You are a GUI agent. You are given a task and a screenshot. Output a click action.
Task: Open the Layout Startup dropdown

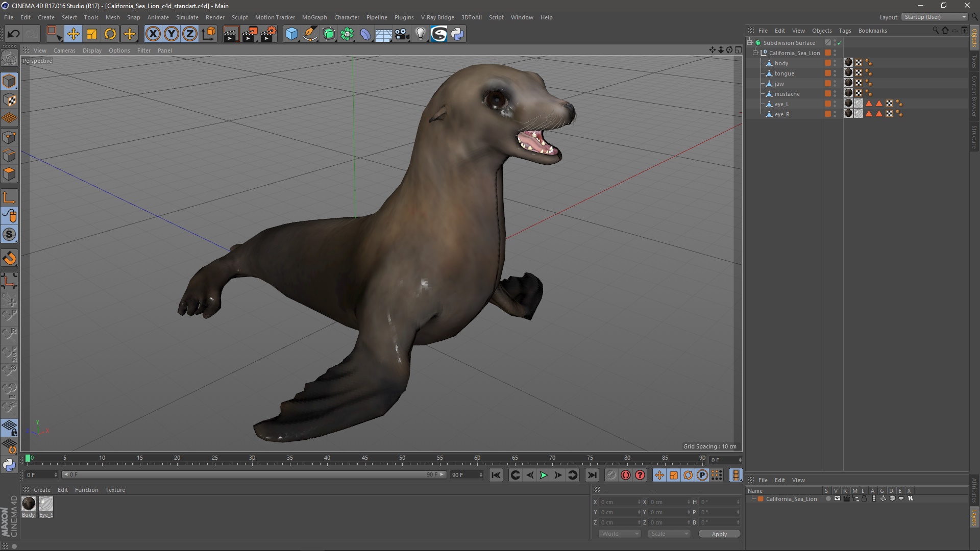pyautogui.click(x=935, y=17)
